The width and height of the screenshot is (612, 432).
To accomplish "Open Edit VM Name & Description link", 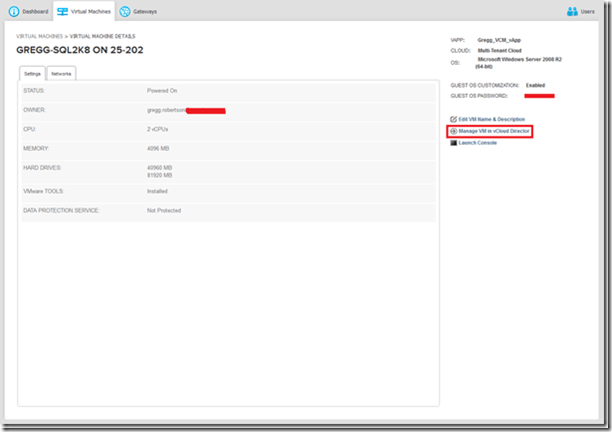I will point(494,119).
